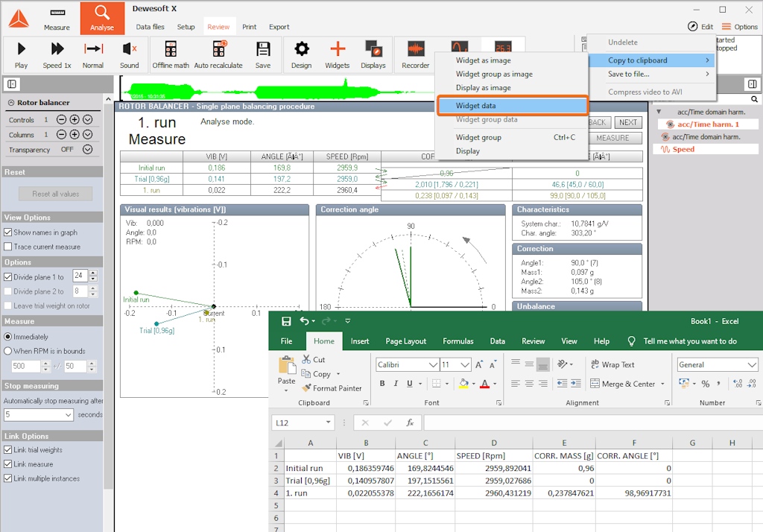Select When RPM is in bounds
Screen dimensions: 763x532
click(7, 351)
